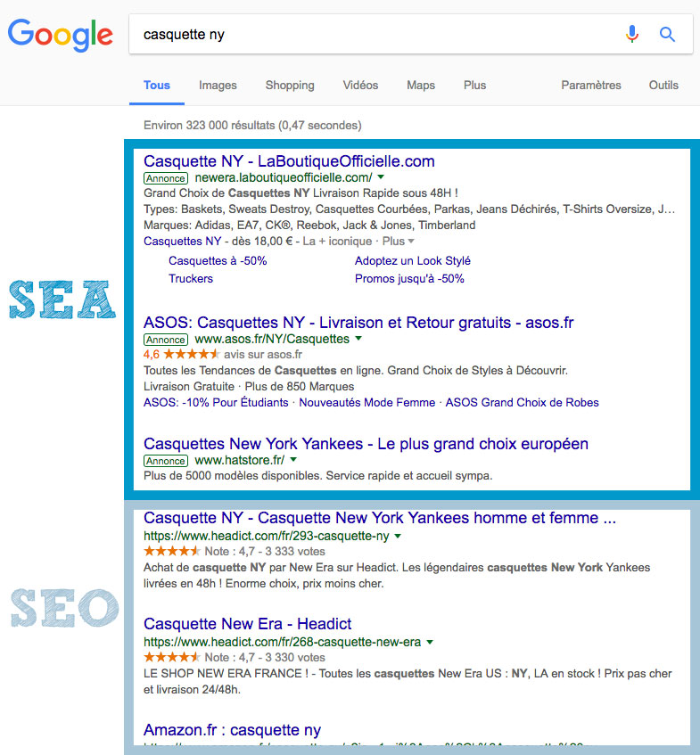This screenshot has height=755, width=700.
Task: Open dropdown arrow beside www.asos.fr/NY/Casquettes
Action: [358, 339]
